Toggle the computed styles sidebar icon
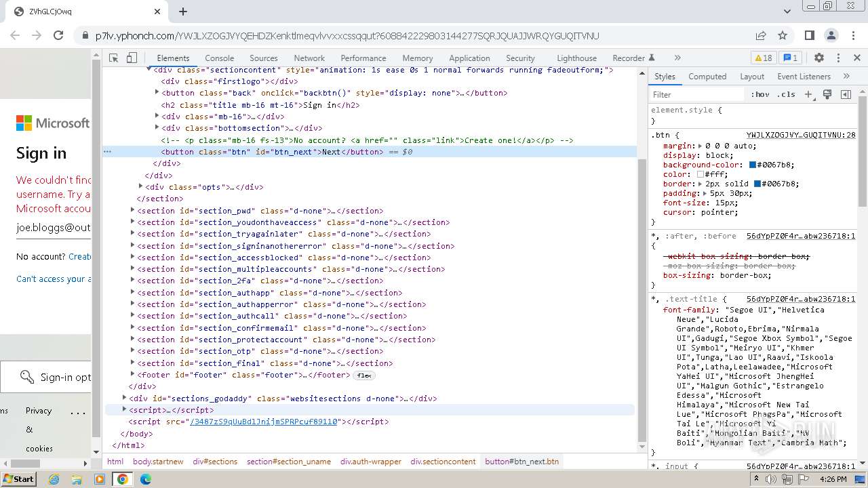 click(x=846, y=94)
